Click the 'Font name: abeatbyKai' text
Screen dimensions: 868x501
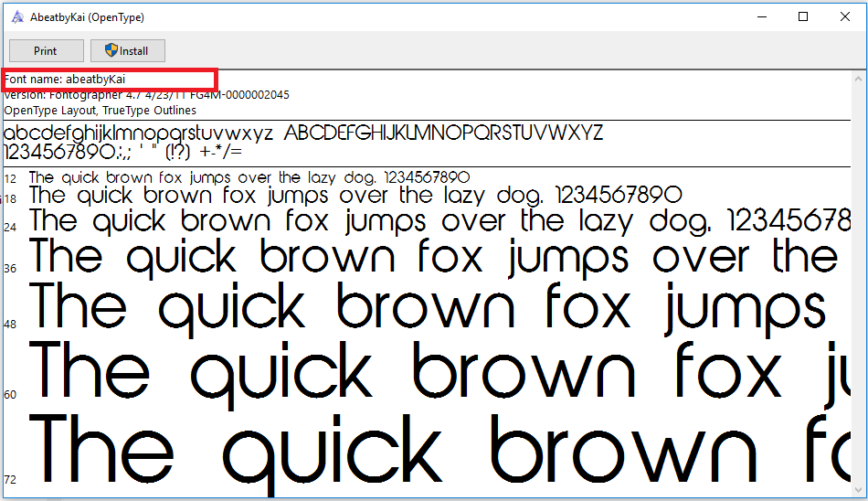click(x=65, y=80)
